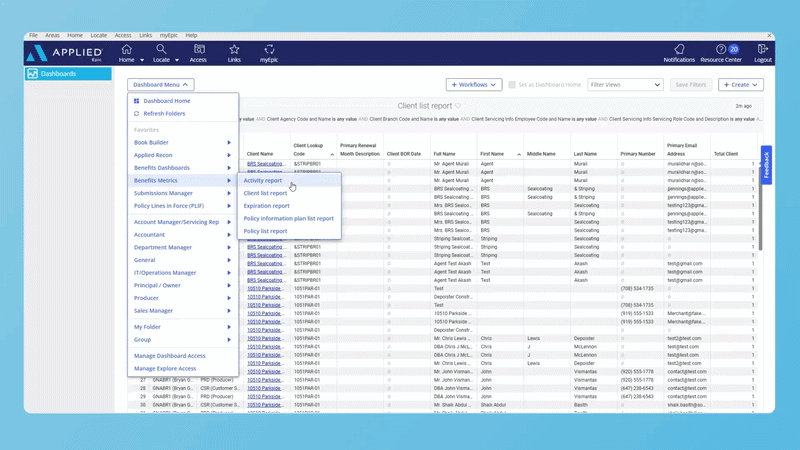The image size is (800, 450).
Task: Open the myEpic icon
Action: click(269, 49)
